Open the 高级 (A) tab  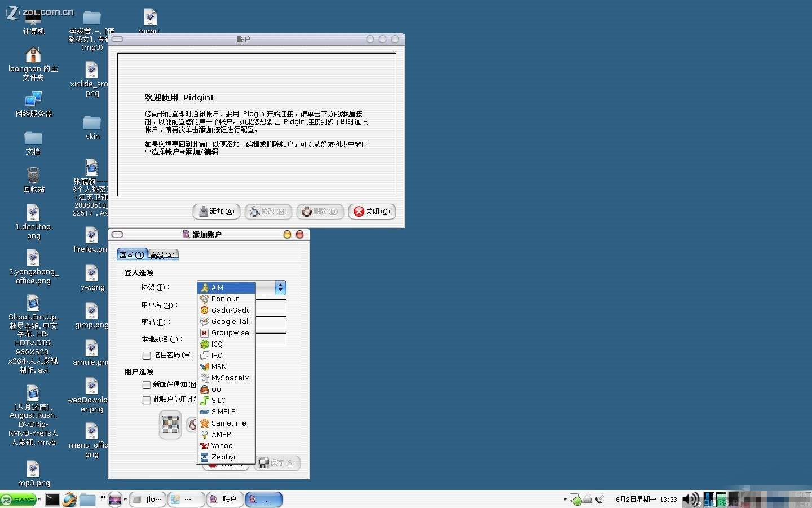(163, 256)
